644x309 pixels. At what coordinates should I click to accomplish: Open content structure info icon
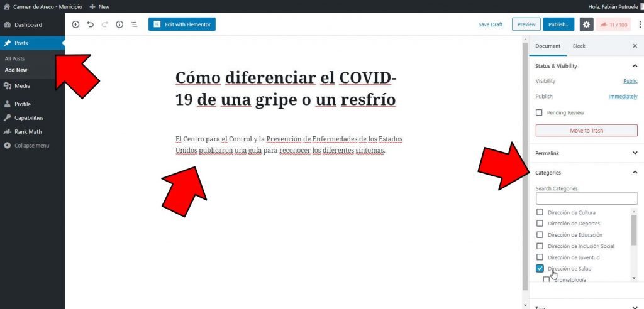click(x=119, y=24)
